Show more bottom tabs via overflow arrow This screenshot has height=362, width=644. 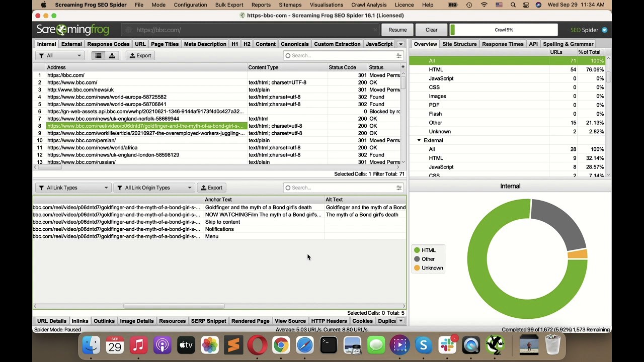(x=400, y=321)
